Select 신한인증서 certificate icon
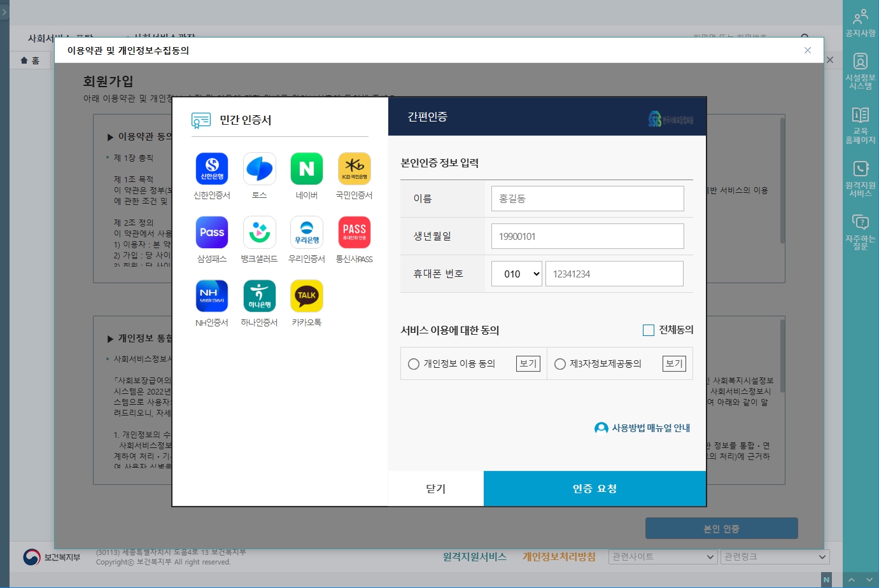This screenshot has width=879, height=588. (x=212, y=169)
